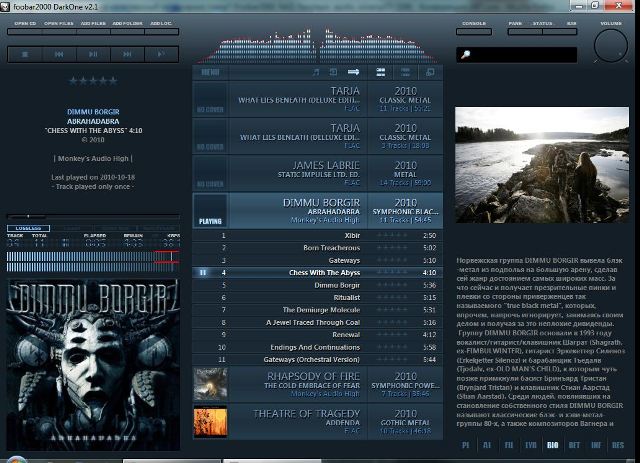Switch to the DES tab
The width and height of the screenshot is (640, 463).
coord(618,445)
